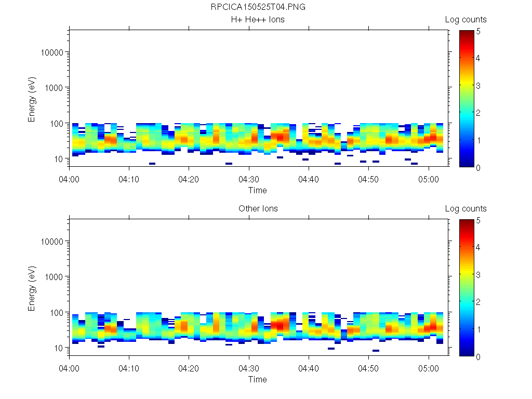
Task: Click "Log counts" label of Other Ions plot
Action: click(465, 209)
